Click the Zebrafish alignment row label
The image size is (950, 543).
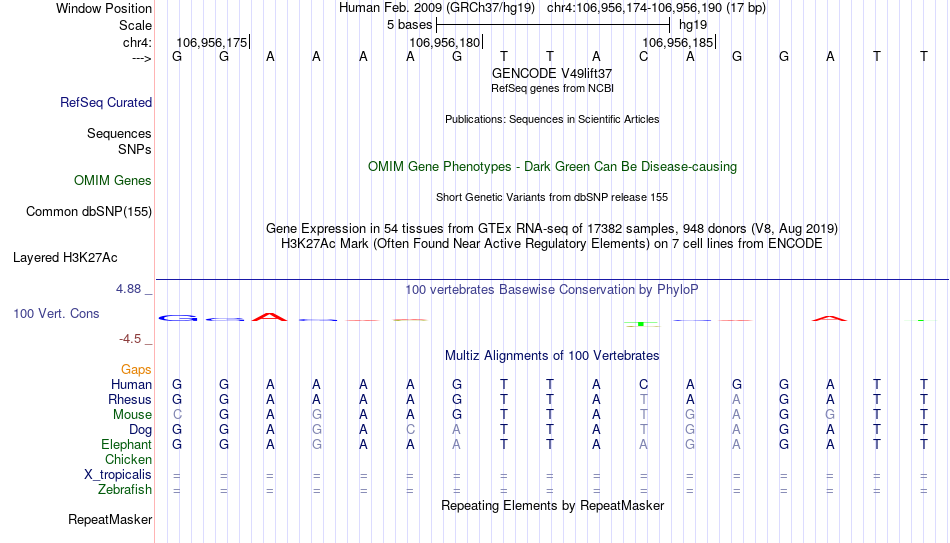[x=125, y=489]
